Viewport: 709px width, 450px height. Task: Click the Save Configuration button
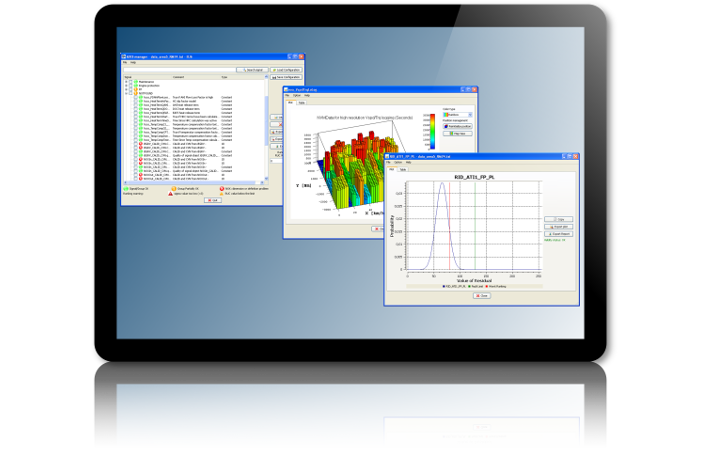(285, 78)
